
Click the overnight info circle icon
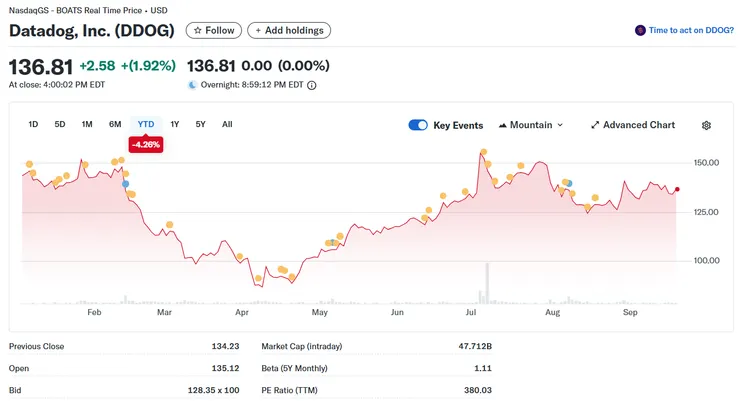[x=312, y=86]
